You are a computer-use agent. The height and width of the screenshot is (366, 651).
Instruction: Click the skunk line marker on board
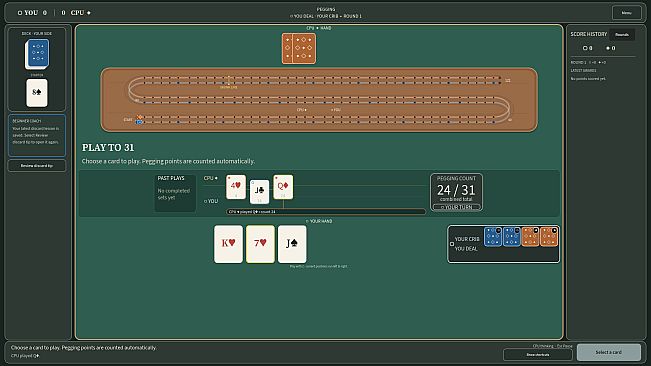click(228, 82)
